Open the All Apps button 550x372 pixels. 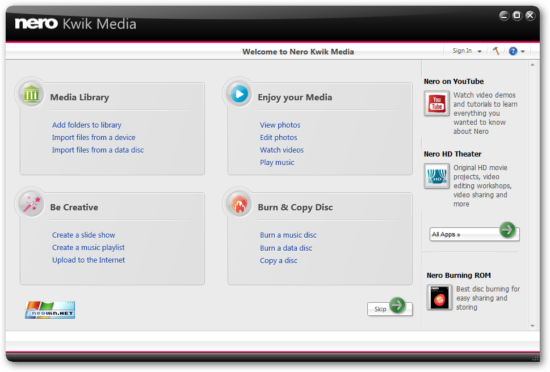click(x=474, y=234)
